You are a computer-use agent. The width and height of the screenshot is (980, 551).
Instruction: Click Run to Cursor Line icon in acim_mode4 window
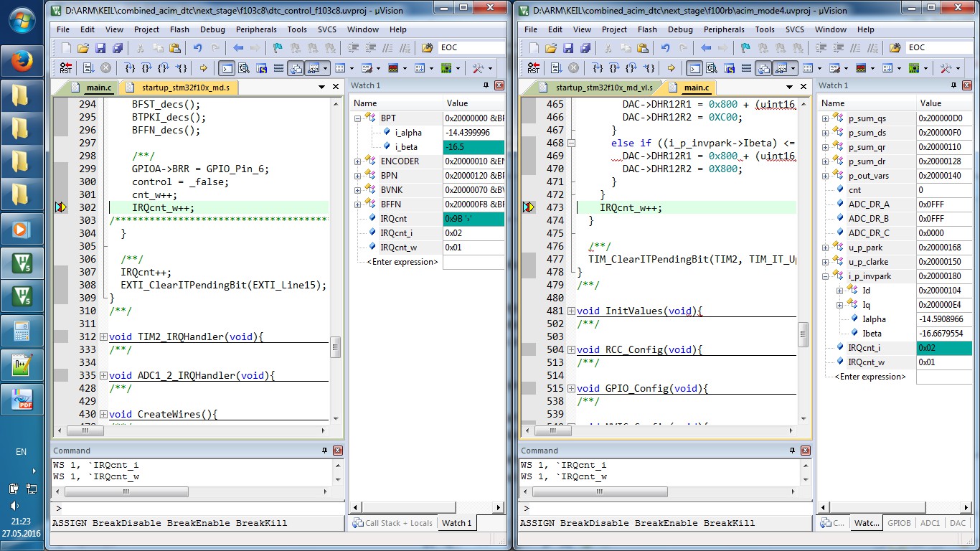click(649, 68)
